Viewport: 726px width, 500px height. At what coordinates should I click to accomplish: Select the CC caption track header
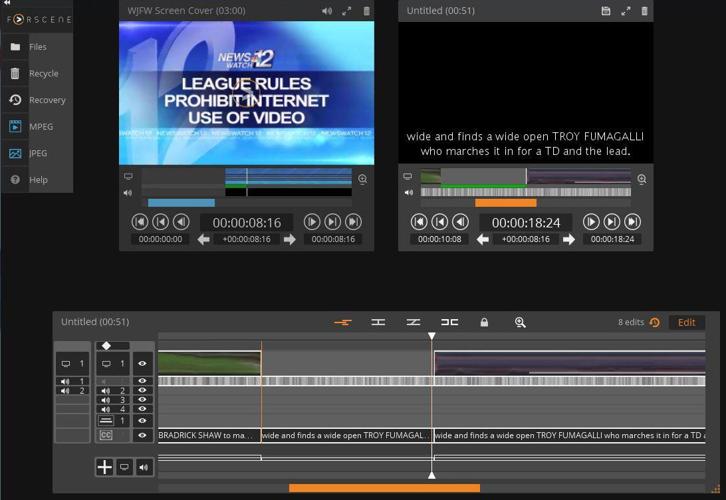(112, 435)
